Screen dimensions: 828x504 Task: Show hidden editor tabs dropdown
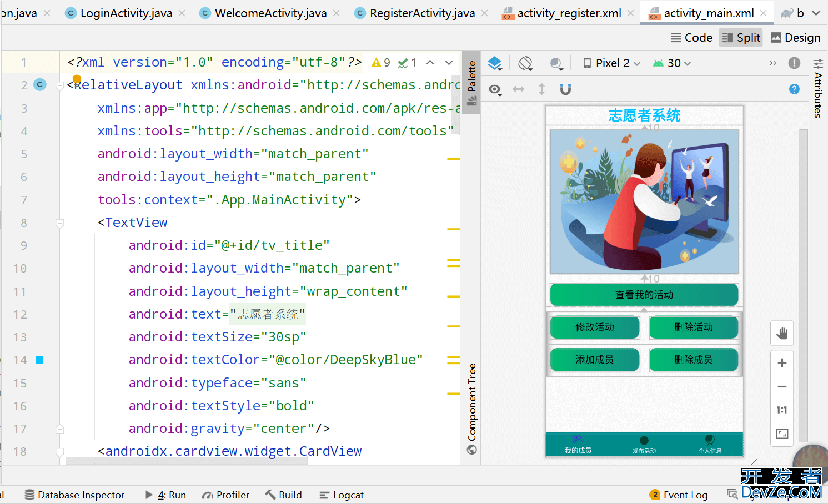tap(816, 13)
